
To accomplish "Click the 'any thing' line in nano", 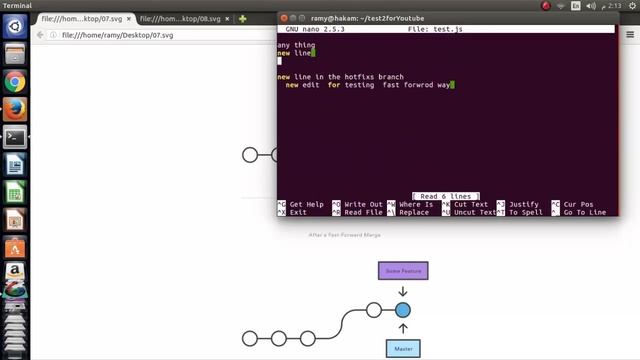I will pos(296,45).
